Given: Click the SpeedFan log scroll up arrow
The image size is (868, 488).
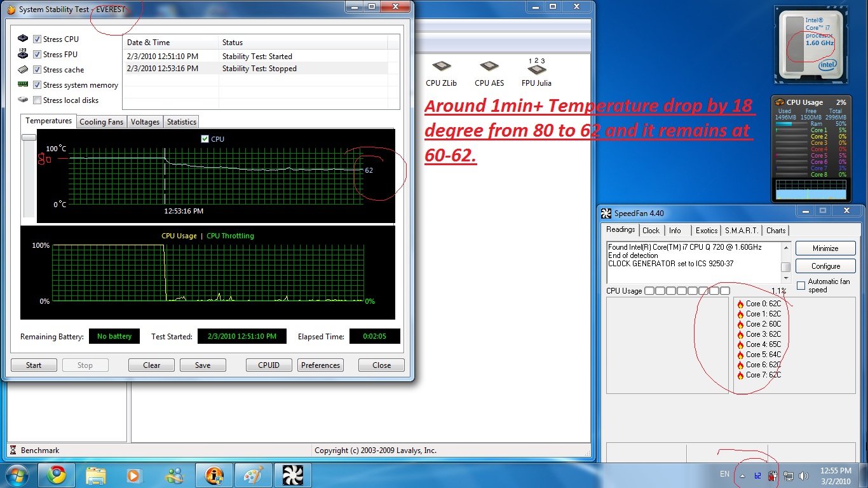Looking at the screenshot, I should tap(786, 248).
